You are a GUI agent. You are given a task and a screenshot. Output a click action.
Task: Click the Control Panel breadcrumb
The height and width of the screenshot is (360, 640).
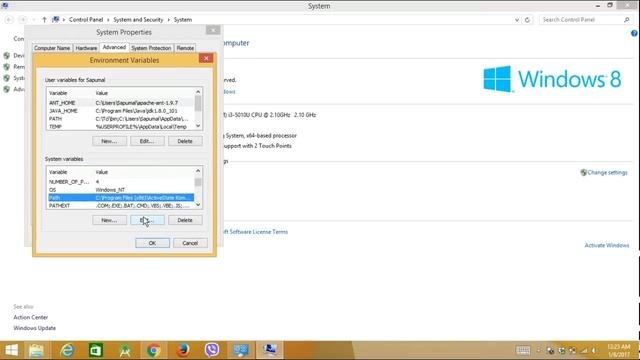tap(86, 20)
